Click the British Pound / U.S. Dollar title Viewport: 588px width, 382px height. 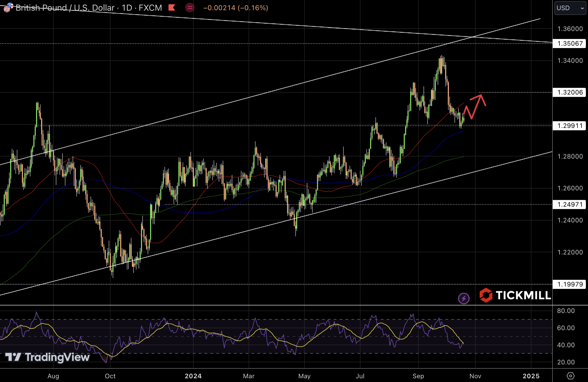point(65,8)
